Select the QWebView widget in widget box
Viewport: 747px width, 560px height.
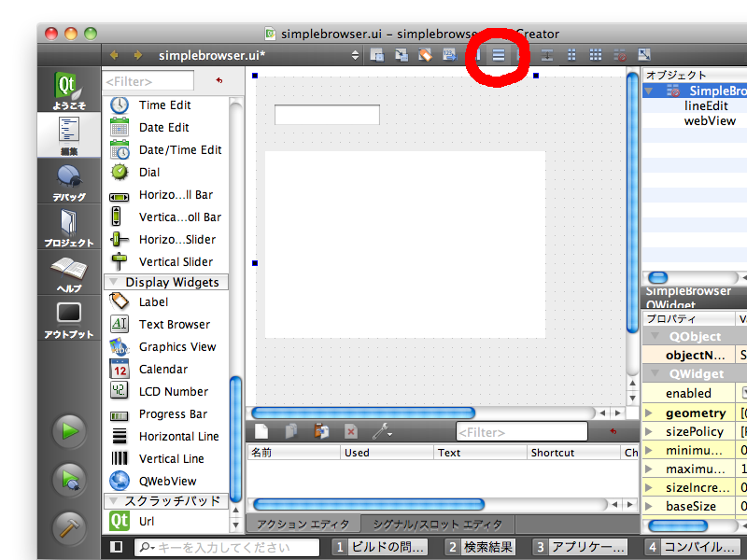167,481
